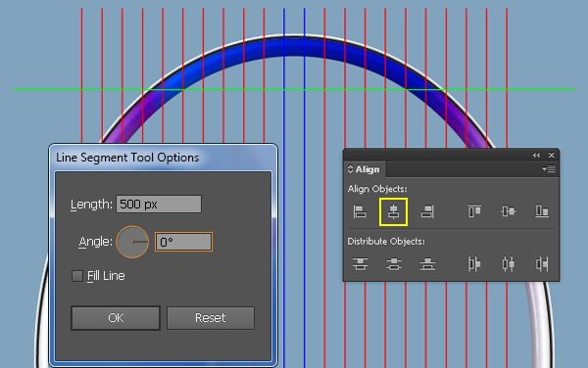Click Vertical Distribute Bottom icon
Image resolution: width=588 pixels, height=368 pixels.
pos(427,264)
